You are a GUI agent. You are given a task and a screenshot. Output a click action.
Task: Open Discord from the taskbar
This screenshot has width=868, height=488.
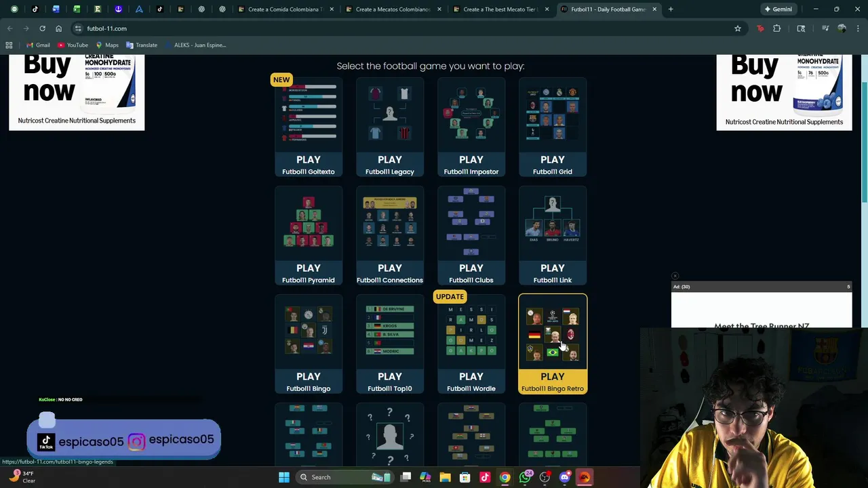tap(564, 477)
